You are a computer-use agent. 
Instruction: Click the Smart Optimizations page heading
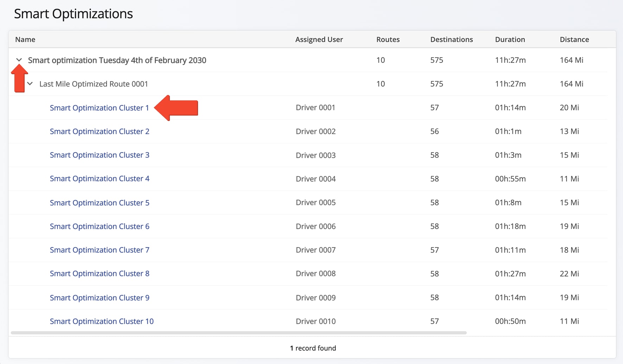point(74,14)
